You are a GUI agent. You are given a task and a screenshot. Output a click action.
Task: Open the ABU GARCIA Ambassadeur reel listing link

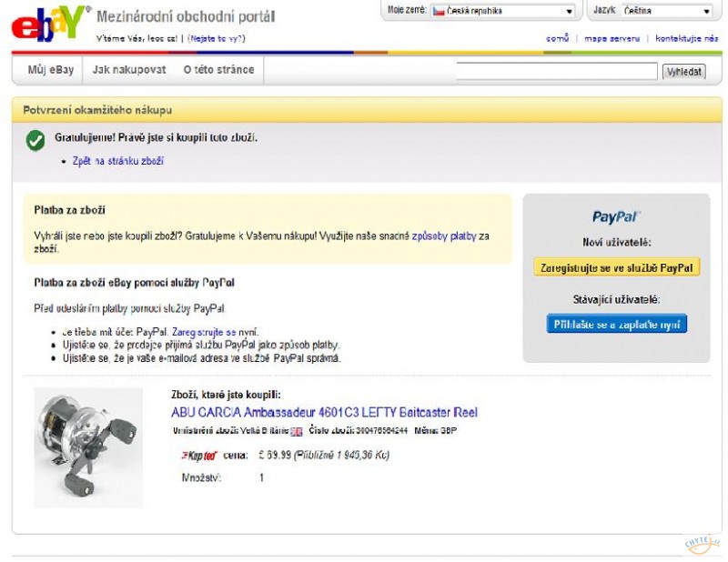[x=324, y=412]
